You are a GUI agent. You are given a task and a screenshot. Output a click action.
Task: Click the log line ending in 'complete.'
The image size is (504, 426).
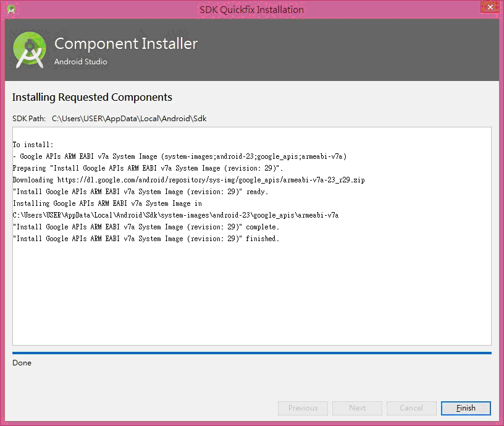(146, 227)
